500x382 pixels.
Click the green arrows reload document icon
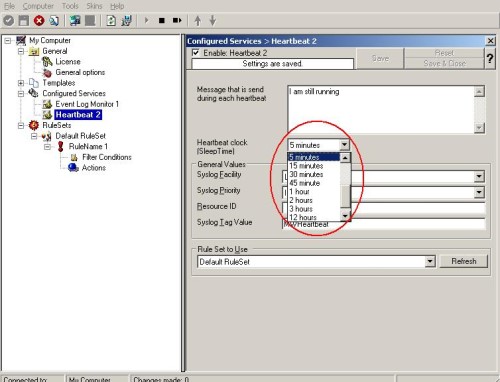tap(111, 21)
